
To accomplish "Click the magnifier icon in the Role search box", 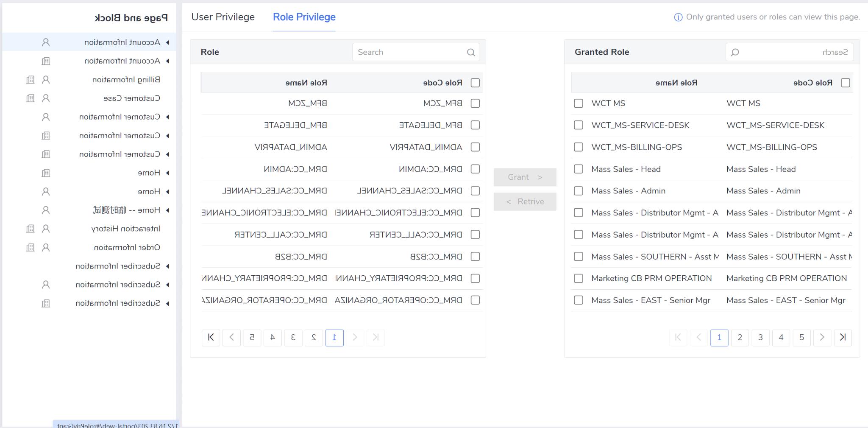I will click(471, 52).
